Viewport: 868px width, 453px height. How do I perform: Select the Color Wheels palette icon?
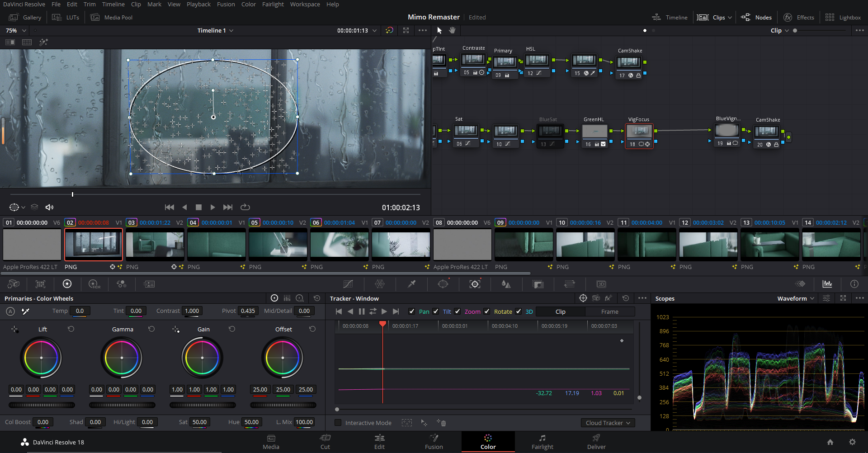tap(67, 284)
